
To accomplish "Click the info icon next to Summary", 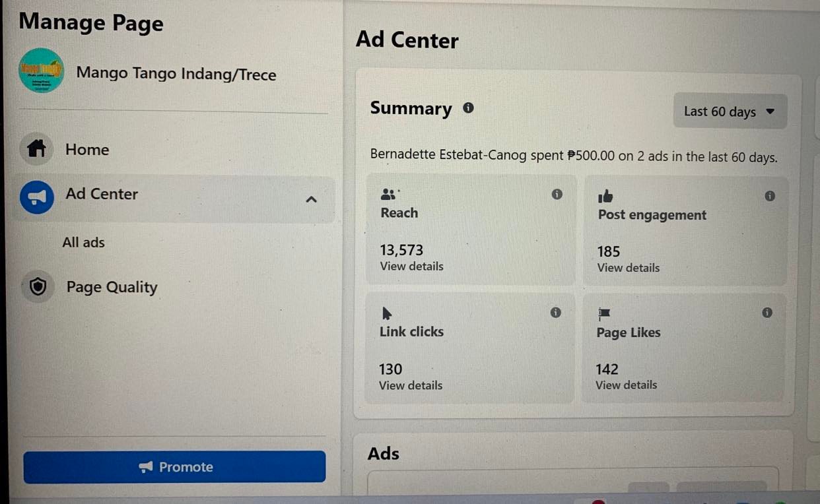I will tap(468, 108).
